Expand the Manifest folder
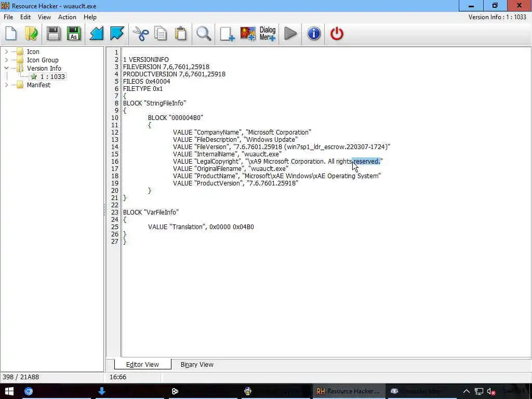Image resolution: width=532 pixels, height=399 pixels. tap(6, 85)
